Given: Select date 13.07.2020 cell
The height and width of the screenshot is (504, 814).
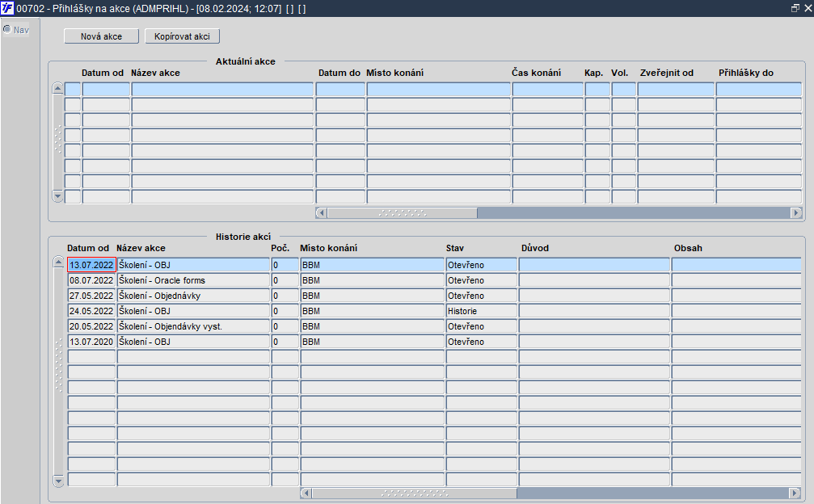Looking at the screenshot, I should coord(91,342).
